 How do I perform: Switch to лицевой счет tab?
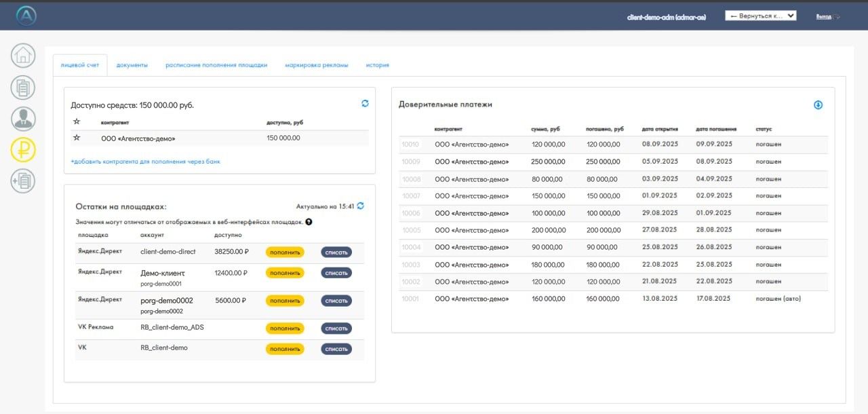pos(80,65)
